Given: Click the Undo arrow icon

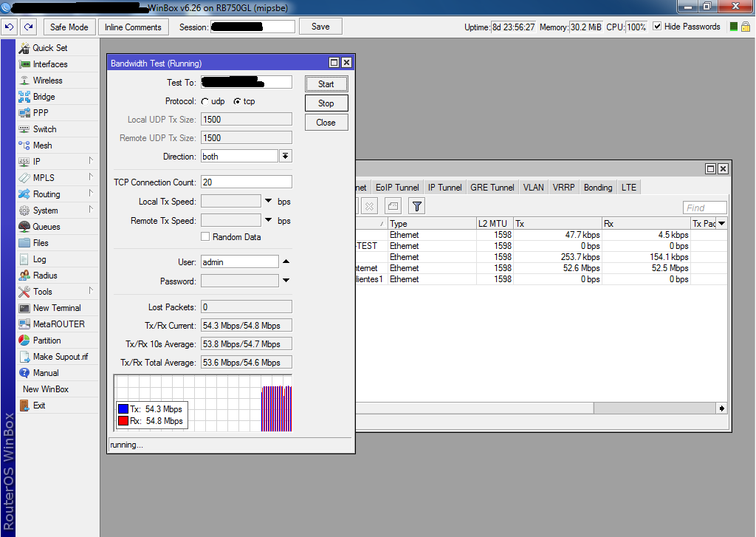Looking at the screenshot, I should pyautogui.click(x=9, y=27).
